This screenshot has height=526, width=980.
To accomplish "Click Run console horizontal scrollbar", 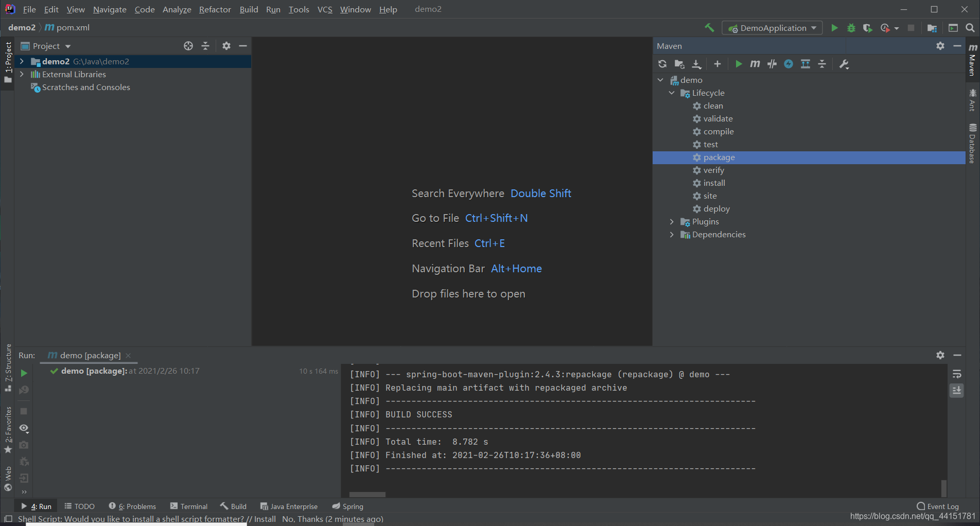I will pos(367,495).
